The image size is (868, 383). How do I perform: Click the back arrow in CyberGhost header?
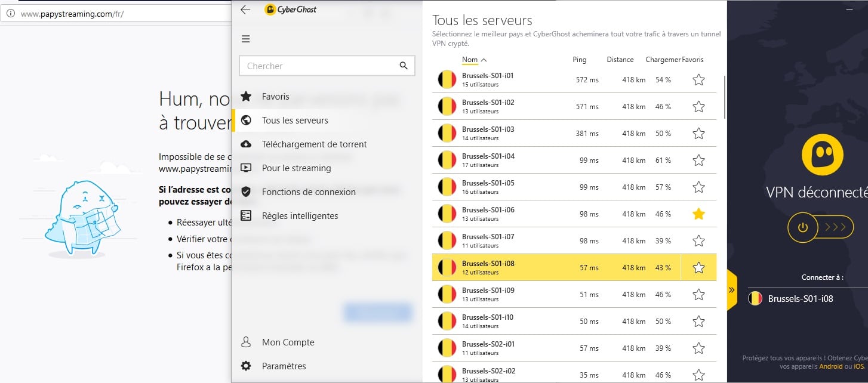pos(245,10)
